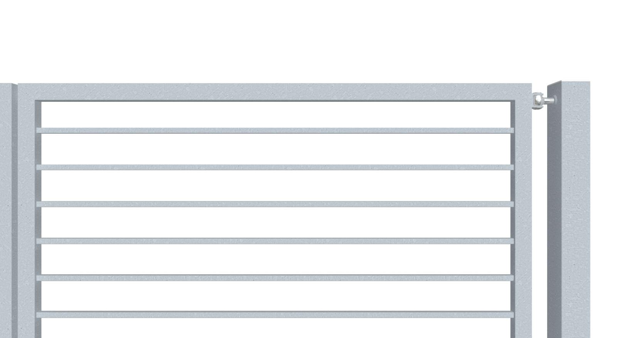The height and width of the screenshot is (338, 644).
Task: Click the opening between top rail and first bar
Action: tap(275, 115)
